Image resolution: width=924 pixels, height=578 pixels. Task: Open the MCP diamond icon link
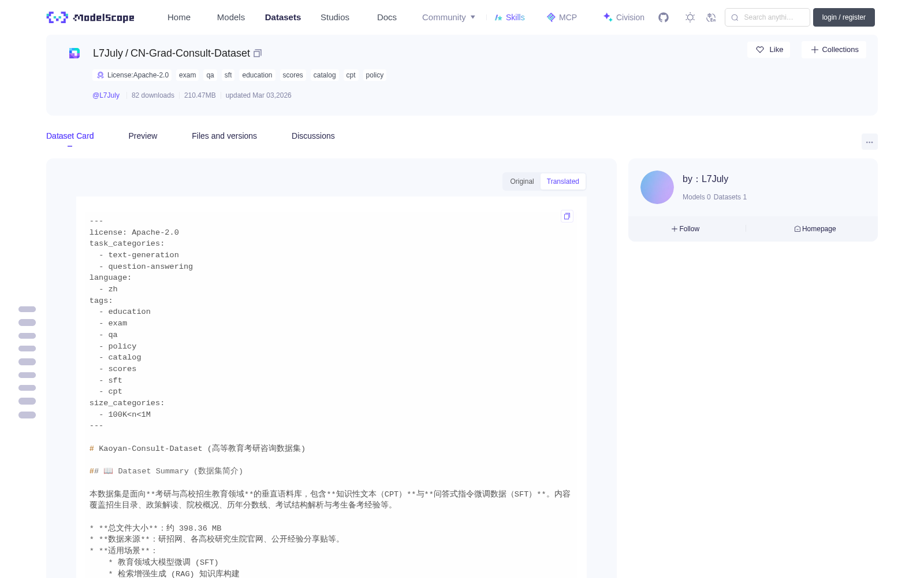(x=561, y=17)
